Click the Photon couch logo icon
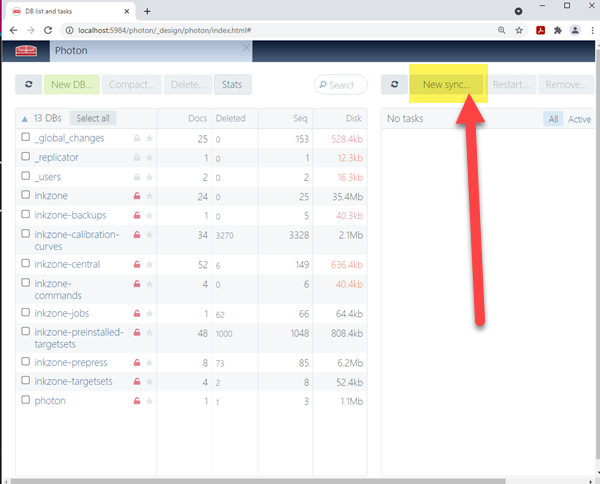 [26, 51]
